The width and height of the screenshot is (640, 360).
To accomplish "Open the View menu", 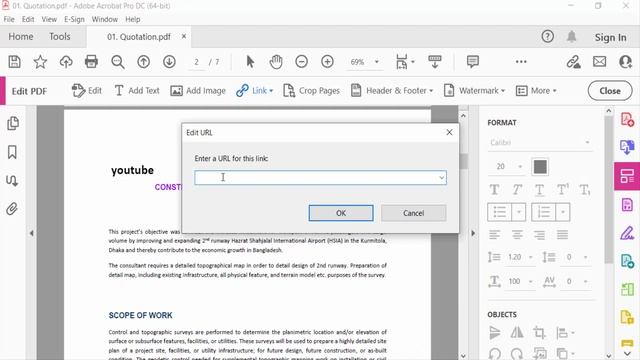I will coord(49,19).
